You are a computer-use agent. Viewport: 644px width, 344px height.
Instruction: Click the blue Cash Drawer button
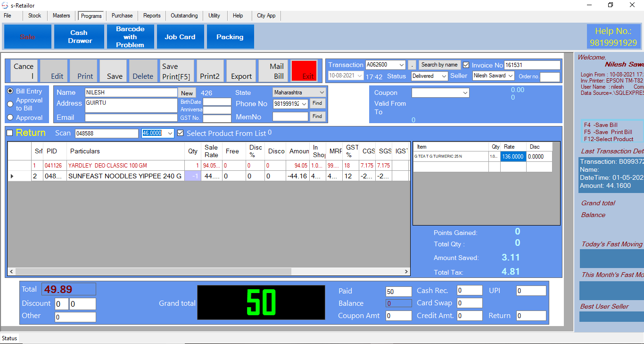pyautogui.click(x=79, y=37)
